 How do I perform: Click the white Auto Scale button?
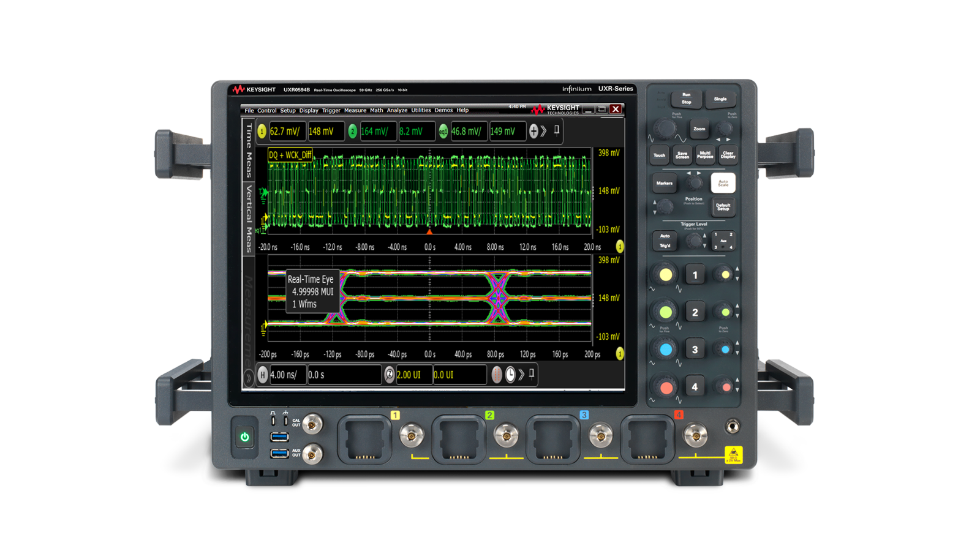(723, 183)
